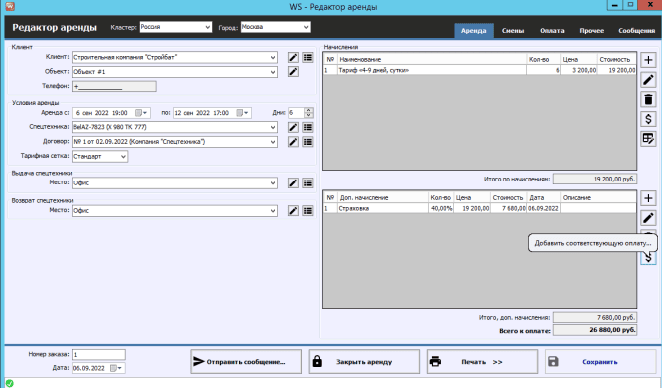The width and height of the screenshot is (662, 388).
Task: Select row Тариф «4-9 дней, сутки»
Action: coord(480,71)
